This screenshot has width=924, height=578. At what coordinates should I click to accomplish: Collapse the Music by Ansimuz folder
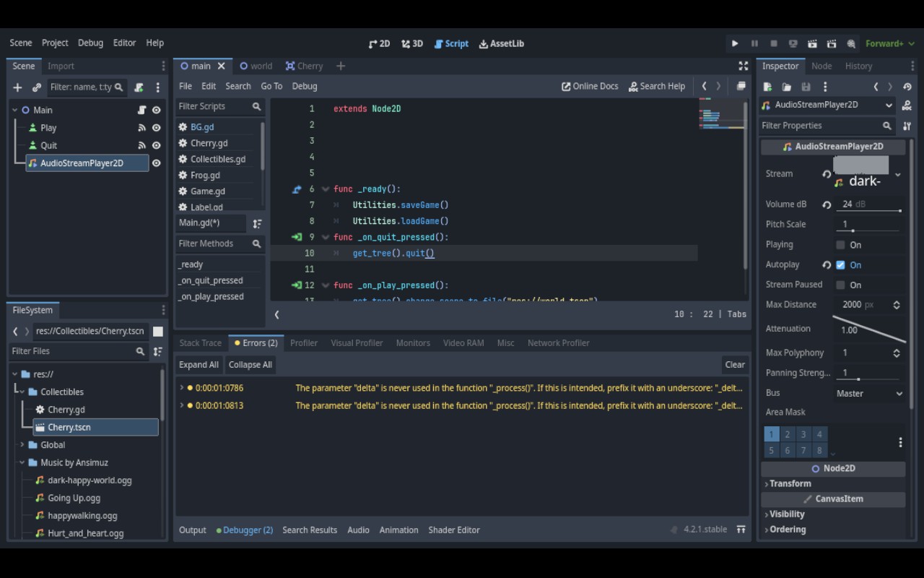tap(22, 462)
